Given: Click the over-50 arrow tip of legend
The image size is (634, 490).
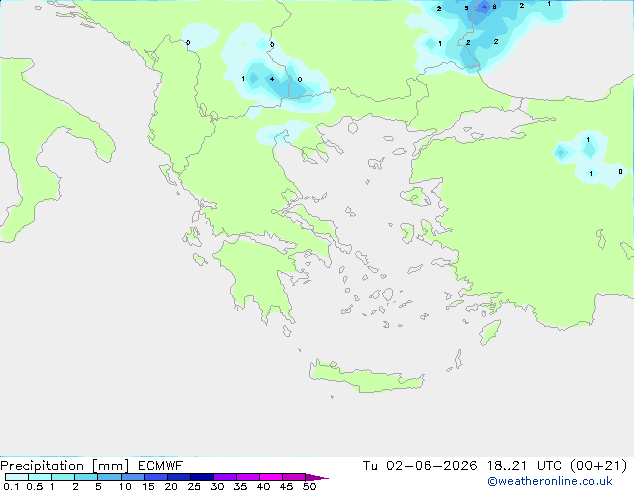Looking at the screenshot, I should point(317,477).
